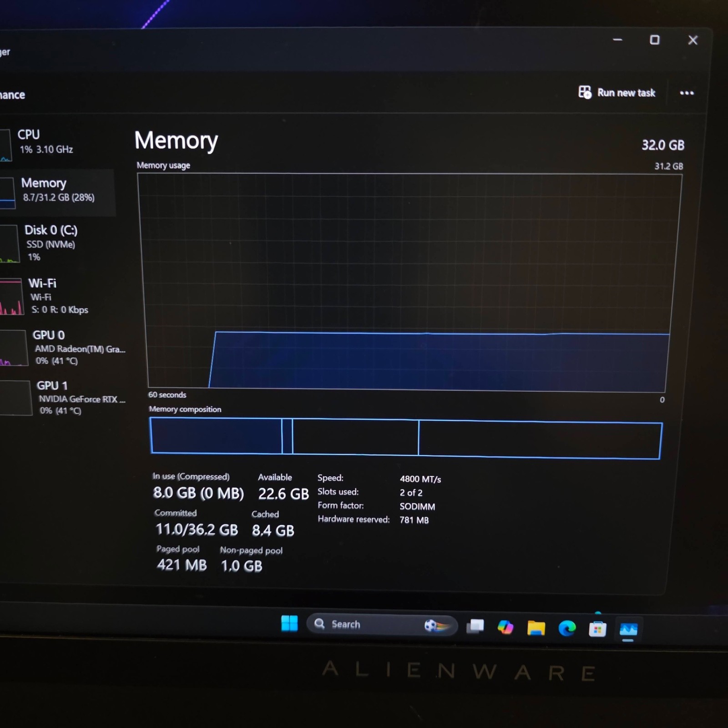Click the GPU 1 mini graph thumbnail
The width and height of the screenshot is (728, 728).
15,398
